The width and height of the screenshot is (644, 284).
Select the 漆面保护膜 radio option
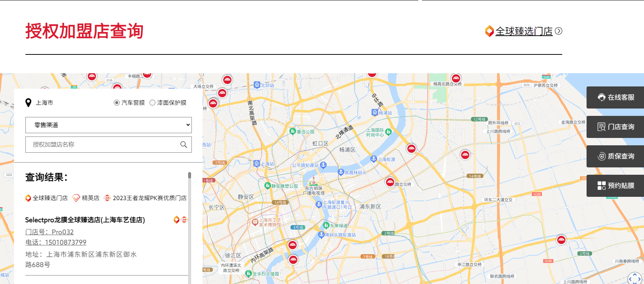[152, 103]
